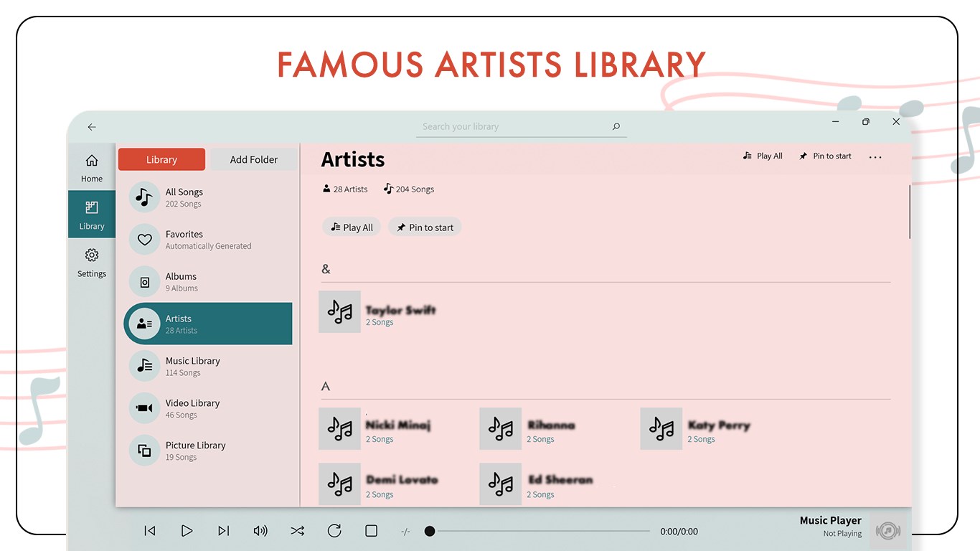Mute the volume speaker icon
The height and width of the screenshot is (551, 980).
260,531
